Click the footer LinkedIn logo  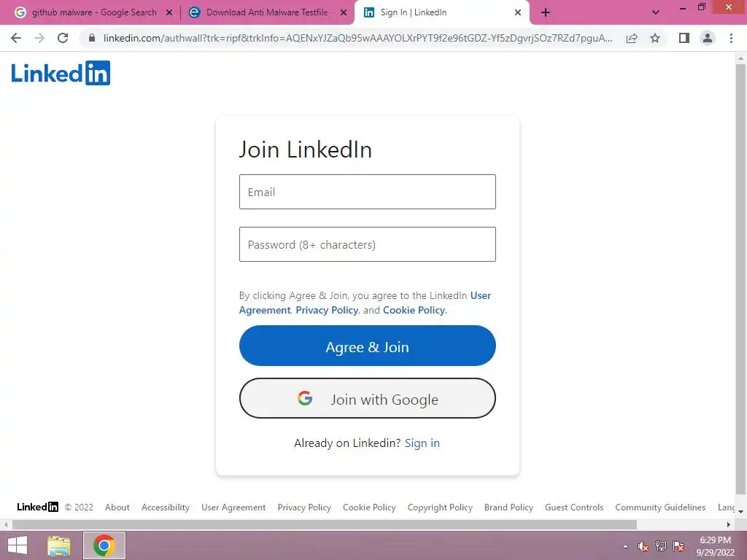click(x=38, y=507)
